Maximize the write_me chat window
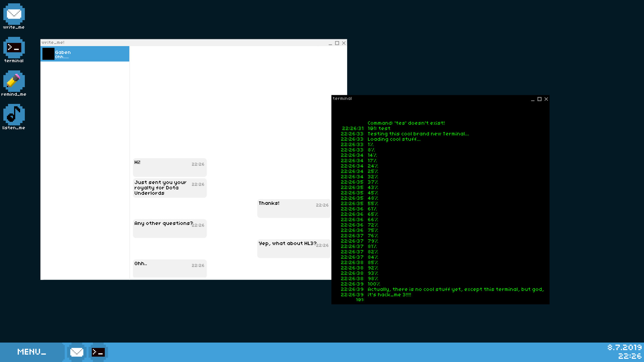644x362 pixels. click(337, 43)
